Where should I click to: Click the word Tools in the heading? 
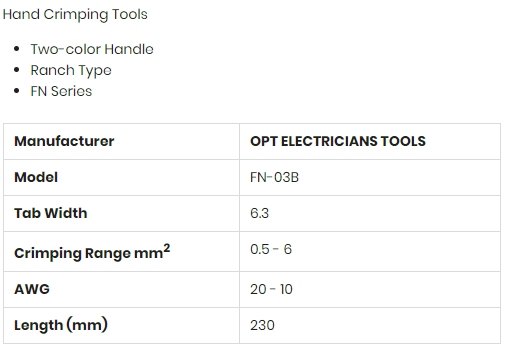coord(130,15)
